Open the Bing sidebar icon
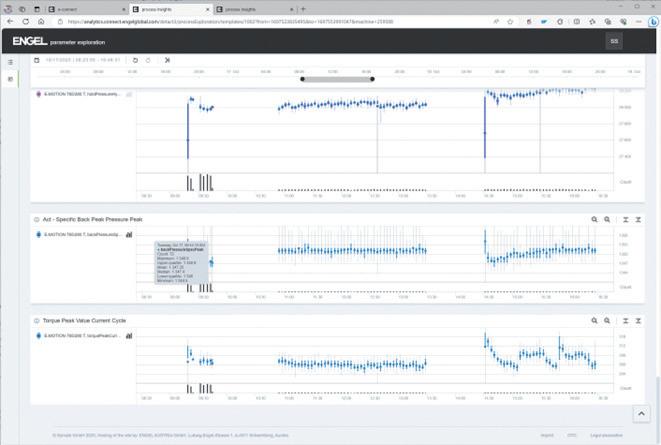Viewport: 661px width, 445px height. coord(653,21)
